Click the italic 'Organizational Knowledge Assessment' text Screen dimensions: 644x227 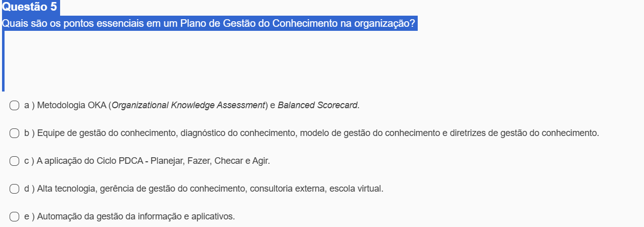tap(188, 106)
